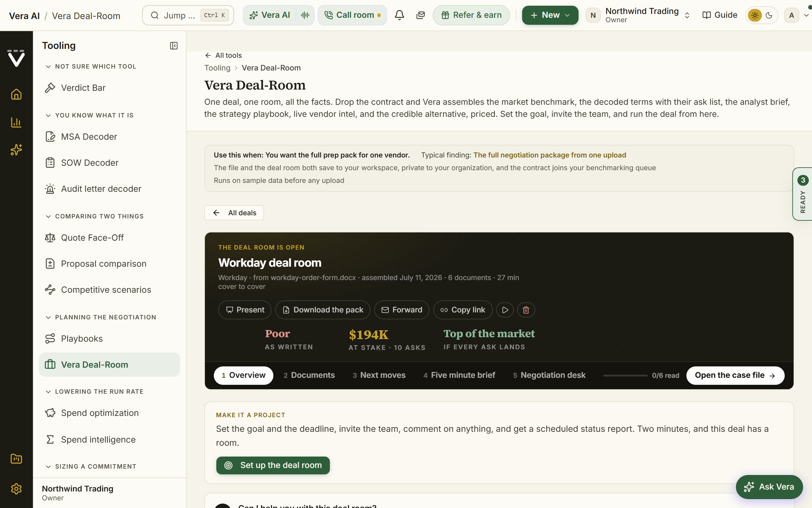
Task: Go back to All tools
Action: [x=224, y=56]
